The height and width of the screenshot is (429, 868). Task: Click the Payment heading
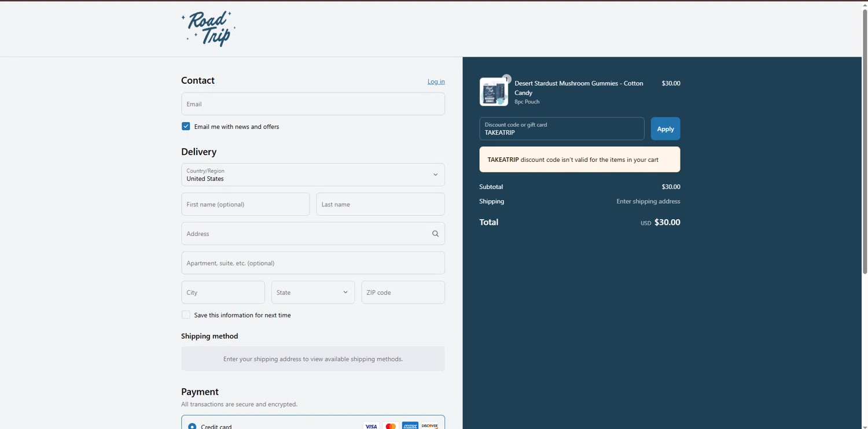coord(200,391)
